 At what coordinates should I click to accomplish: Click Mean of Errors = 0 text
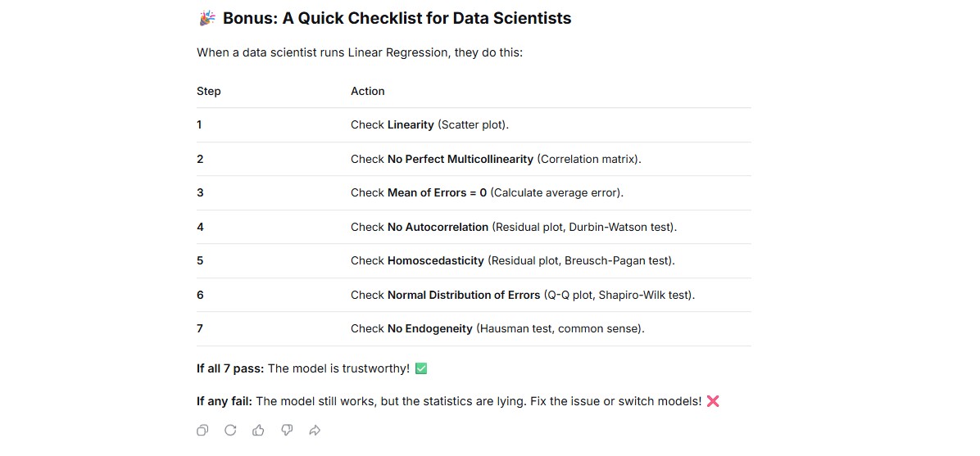[437, 193]
